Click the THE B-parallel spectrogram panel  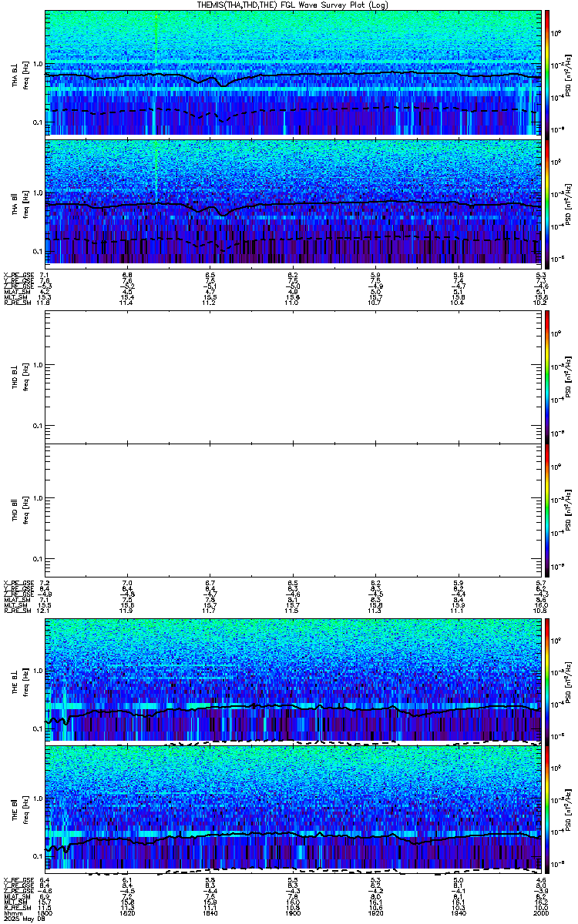(x=293, y=810)
